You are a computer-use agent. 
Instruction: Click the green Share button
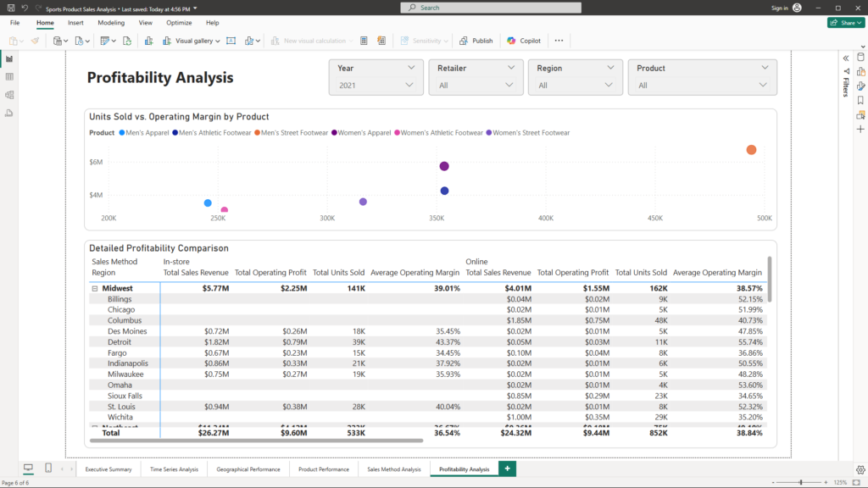click(845, 23)
